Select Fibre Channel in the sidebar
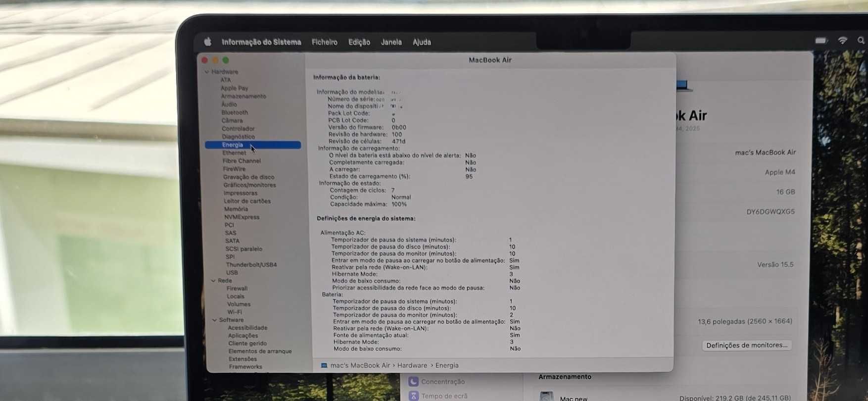The width and height of the screenshot is (868, 401). point(241,161)
